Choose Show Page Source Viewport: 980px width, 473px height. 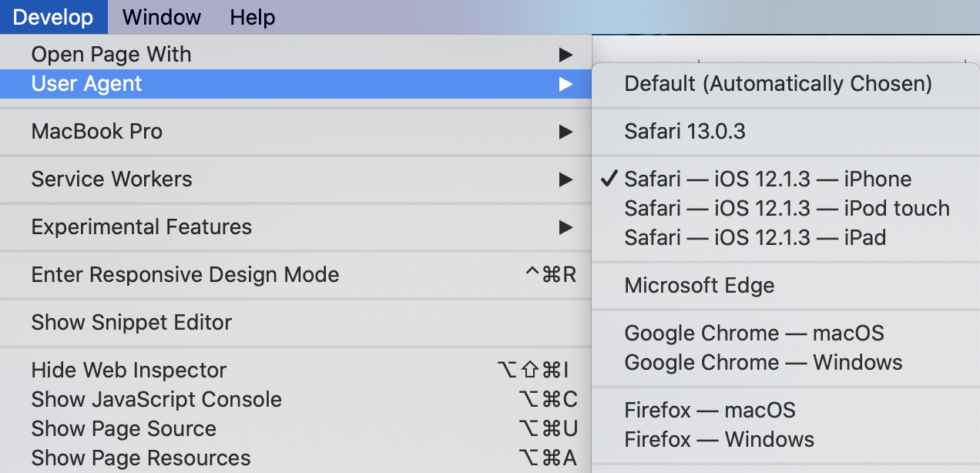[x=296, y=429]
